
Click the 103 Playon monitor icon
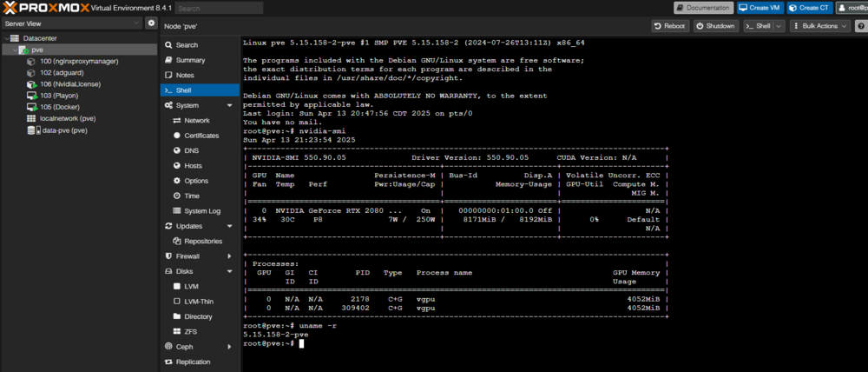[31, 96]
